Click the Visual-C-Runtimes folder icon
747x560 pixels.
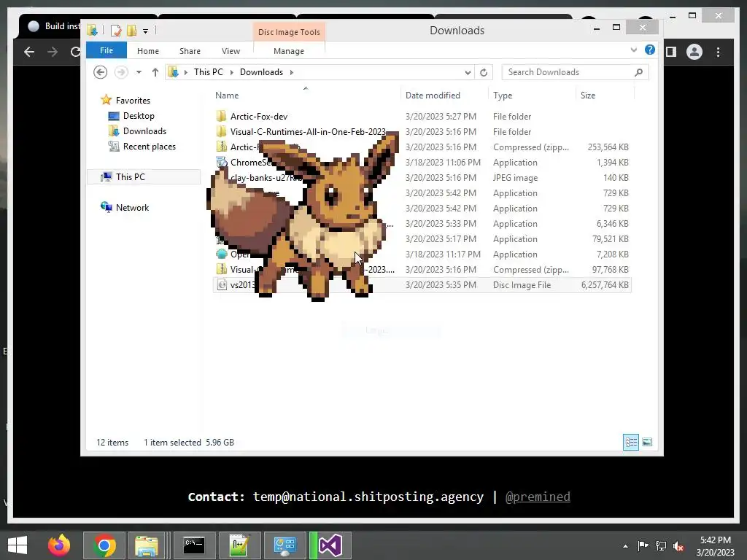[x=221, y=131]
